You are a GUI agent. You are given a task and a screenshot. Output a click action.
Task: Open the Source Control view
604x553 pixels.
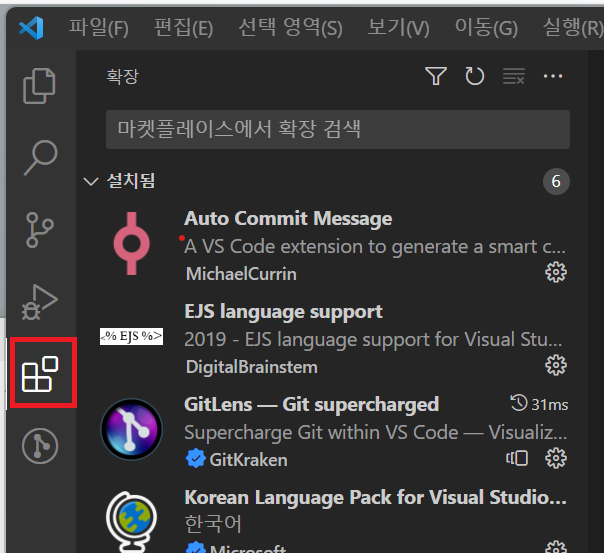39,230
